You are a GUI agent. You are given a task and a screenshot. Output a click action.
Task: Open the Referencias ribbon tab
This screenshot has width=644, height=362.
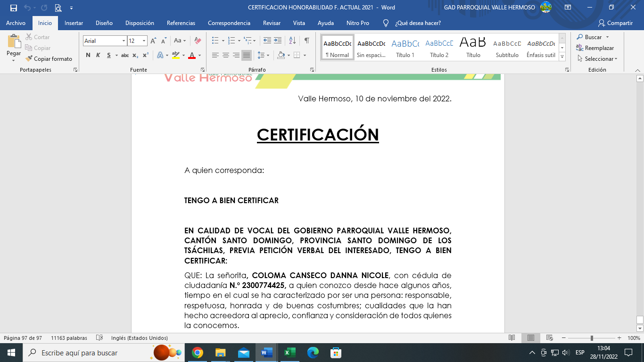pyautogui.click(x=181, y=23)
